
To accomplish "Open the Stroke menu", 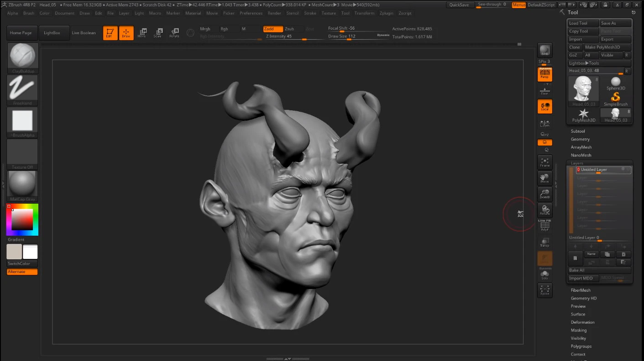I will click(310, 13).
